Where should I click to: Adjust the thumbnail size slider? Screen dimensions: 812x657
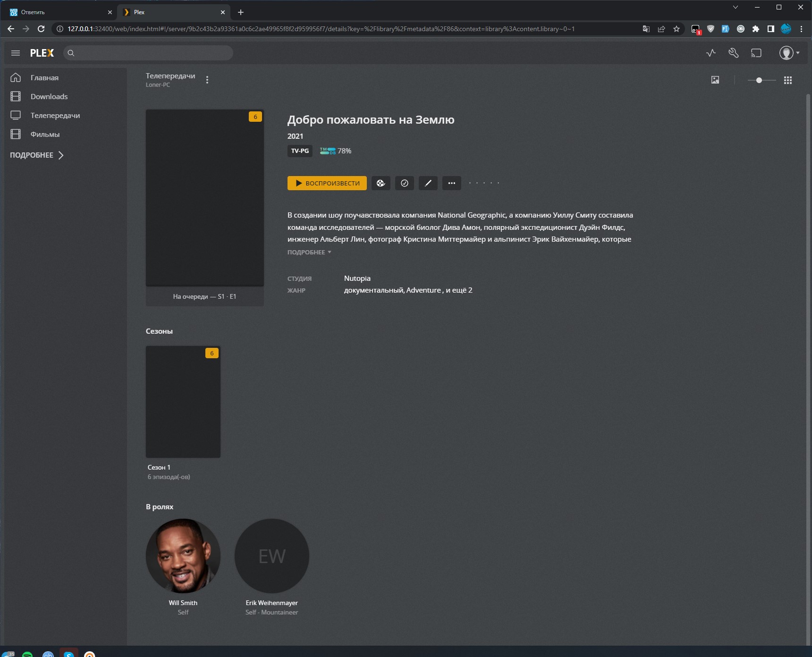[x=759, y=80]
